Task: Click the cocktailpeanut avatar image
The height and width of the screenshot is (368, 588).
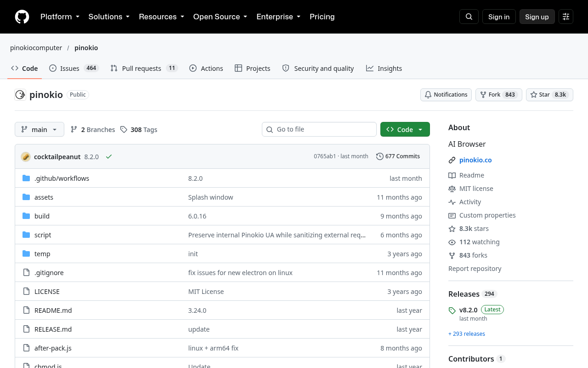Action: (x=26, y=156)
